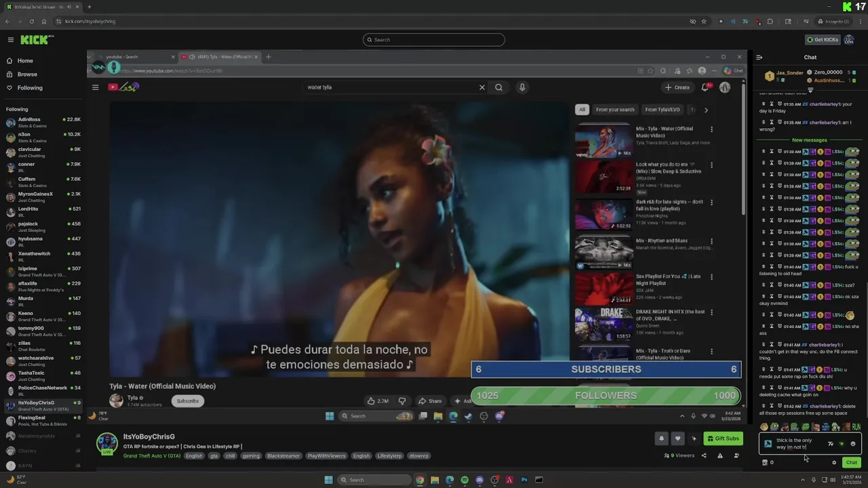The width and height of the screenshot is (868, 488).
Task: Click the YouTube Create button
Action: click(x=677, y=87)
